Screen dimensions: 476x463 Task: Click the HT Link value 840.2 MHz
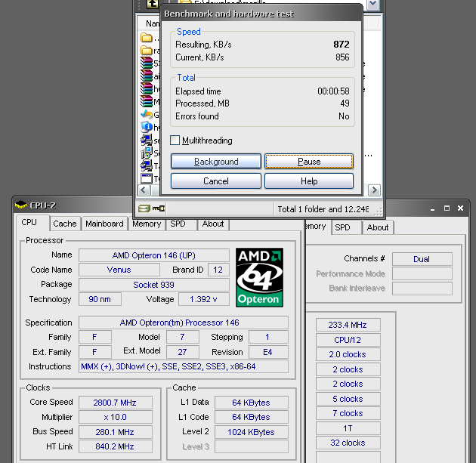tap(116, 446)
